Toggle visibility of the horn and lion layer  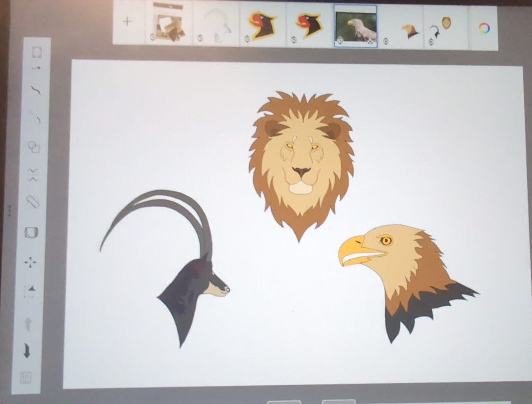[431, 42]
